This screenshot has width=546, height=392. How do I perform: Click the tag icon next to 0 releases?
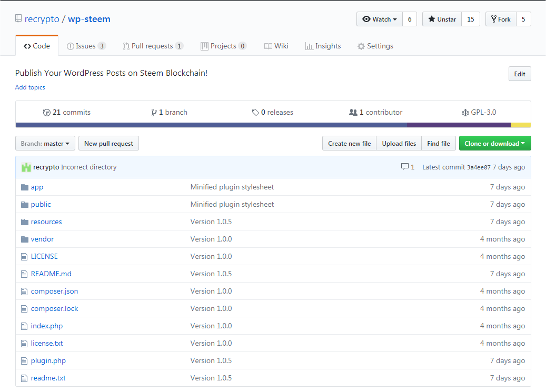(x=255, y=113)
